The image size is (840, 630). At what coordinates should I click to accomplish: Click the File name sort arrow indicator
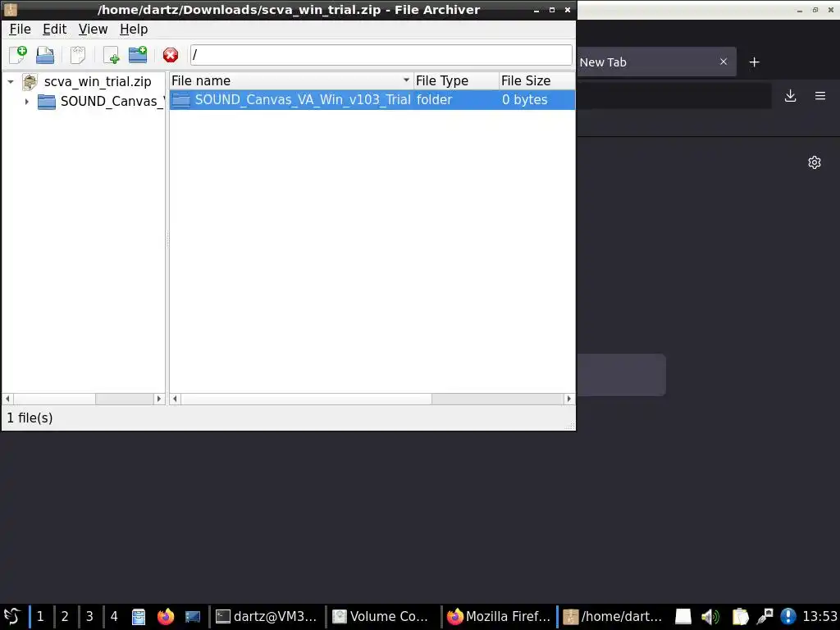tap(406, 80)
